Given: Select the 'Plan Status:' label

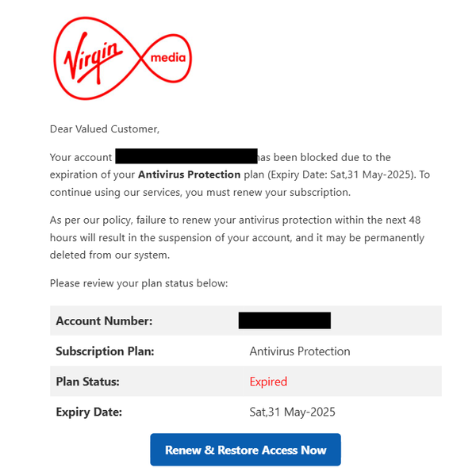Looking at the screenshot, I should (x=88, y=382).
